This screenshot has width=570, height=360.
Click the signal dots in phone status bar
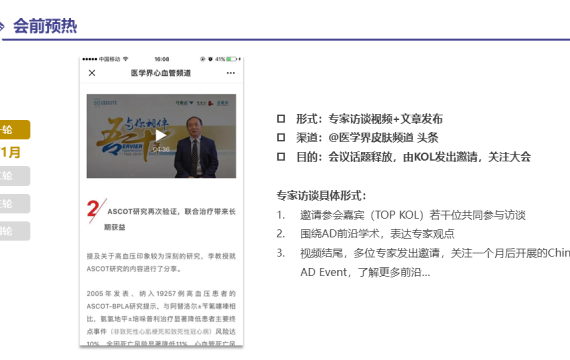[x=90, y=59]
